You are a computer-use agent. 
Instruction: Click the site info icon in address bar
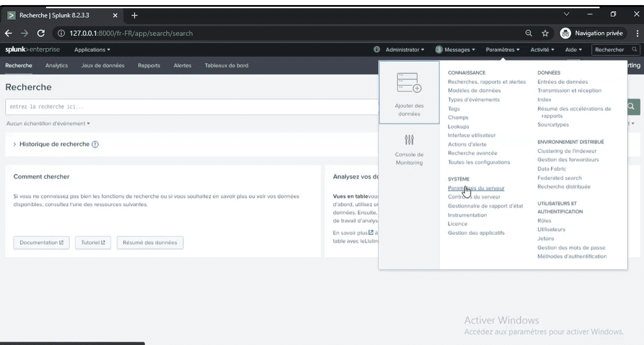point(61,33)
